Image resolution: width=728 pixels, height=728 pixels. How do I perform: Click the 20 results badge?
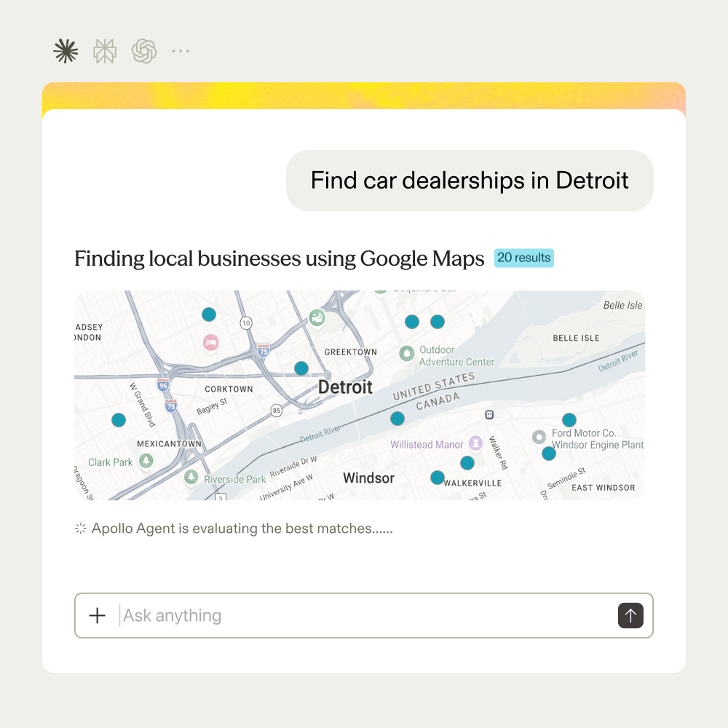(523, 258)
